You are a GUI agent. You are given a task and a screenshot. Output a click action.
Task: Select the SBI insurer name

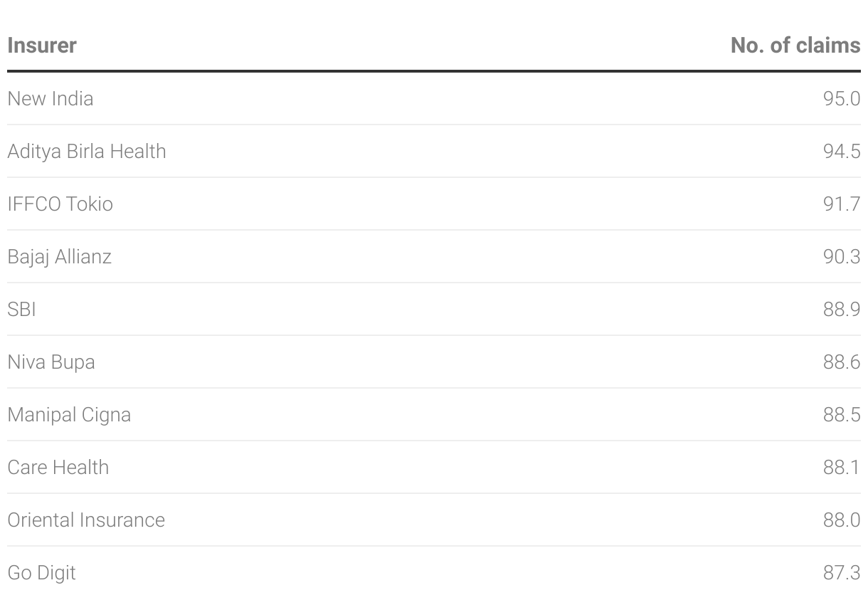click(x=22, y=309)
